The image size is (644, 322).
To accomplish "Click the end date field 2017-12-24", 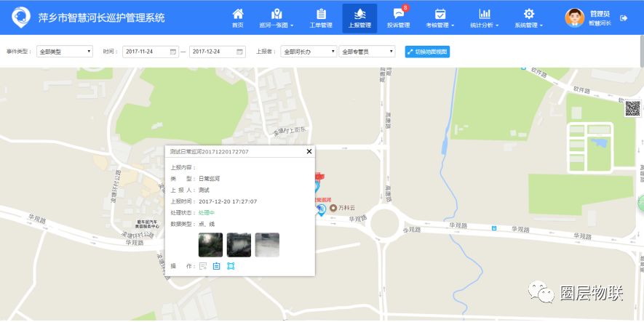I will click(218, 52).
